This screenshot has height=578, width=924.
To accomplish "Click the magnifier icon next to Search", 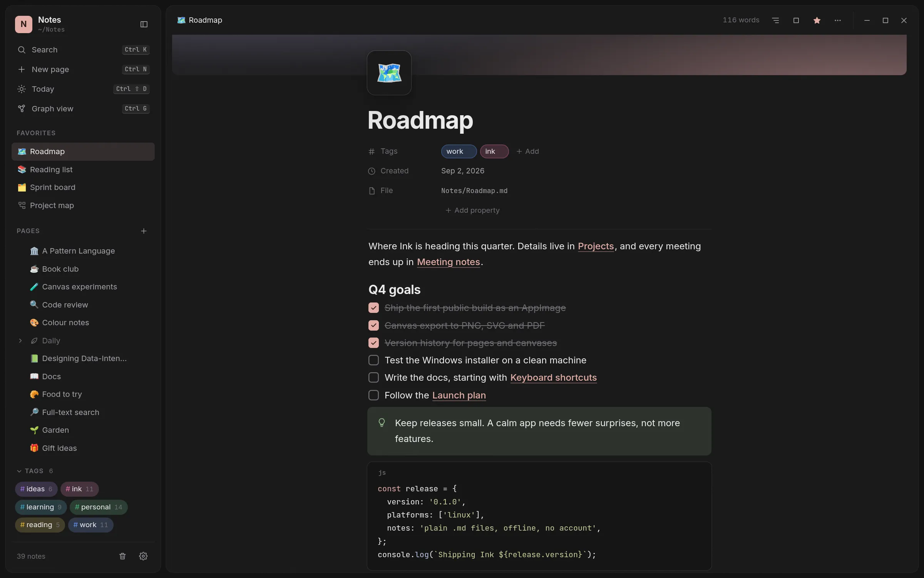I will pyautogui.click(x=22, y=50).
